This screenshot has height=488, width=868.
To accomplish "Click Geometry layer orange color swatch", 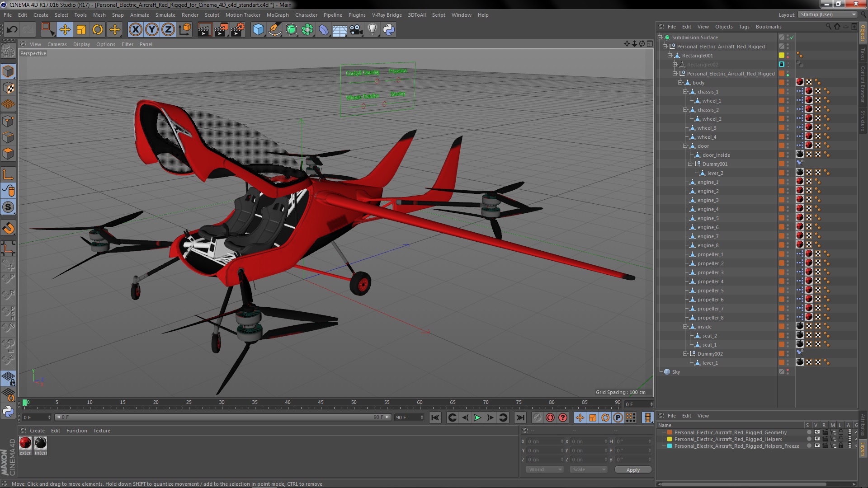I will (670, 432).
